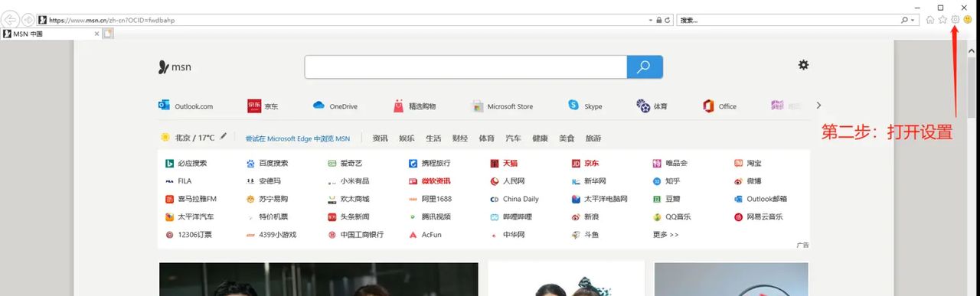Open the address bar dropdown arrow
This screenshot has width=980, height=296.
[x=650, y=20]
